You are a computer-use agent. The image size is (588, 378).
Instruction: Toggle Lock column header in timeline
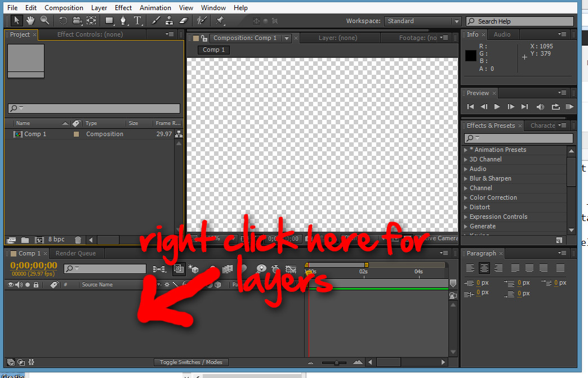36,285
